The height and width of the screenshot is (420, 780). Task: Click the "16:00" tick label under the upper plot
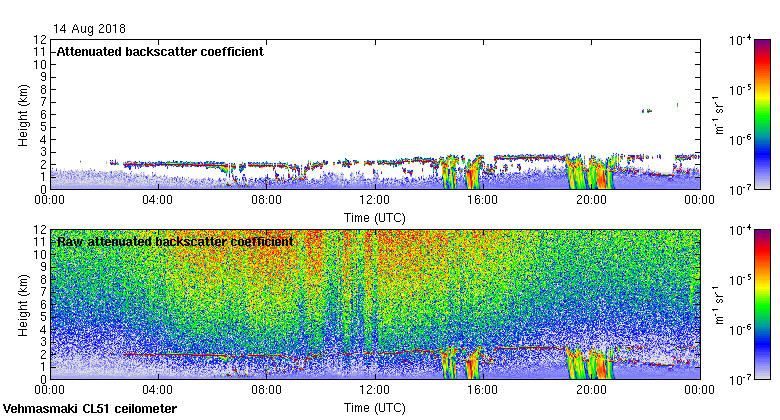tap(483, 200)
